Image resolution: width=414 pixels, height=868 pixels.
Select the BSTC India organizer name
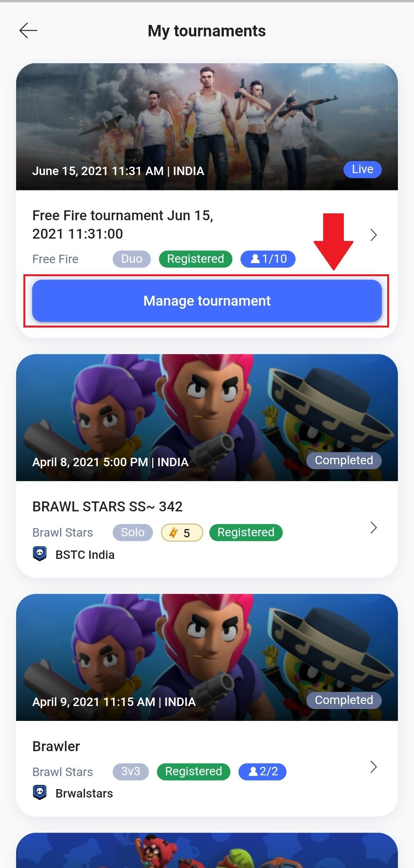(85, 555)
